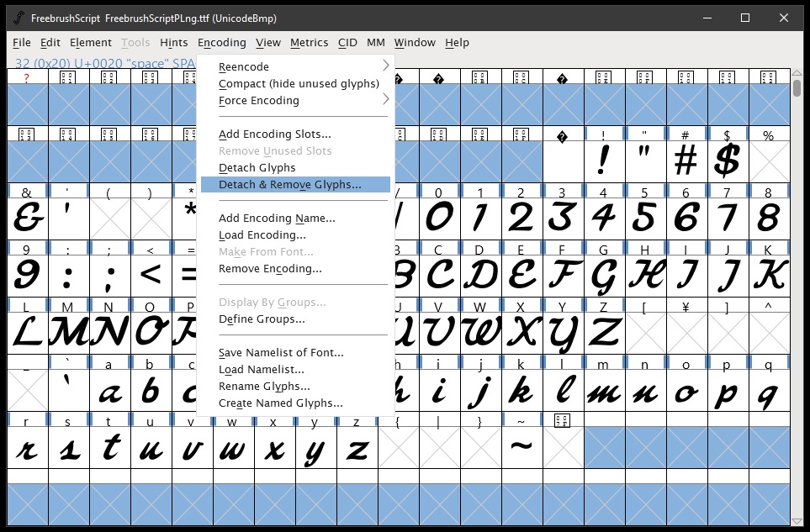Select the exclamation mark glyph cell
810x532 pixels.
605,161
